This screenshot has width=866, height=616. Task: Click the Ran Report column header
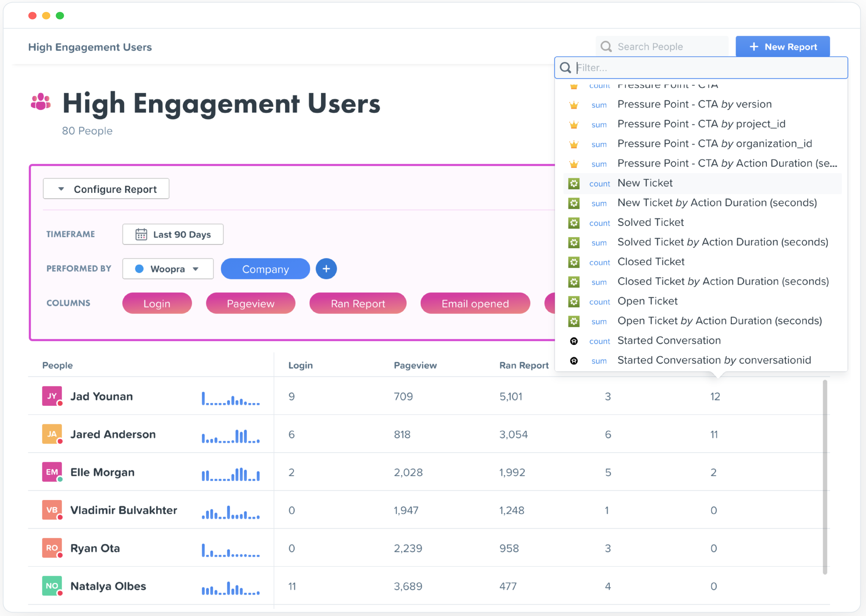(524, 365)
